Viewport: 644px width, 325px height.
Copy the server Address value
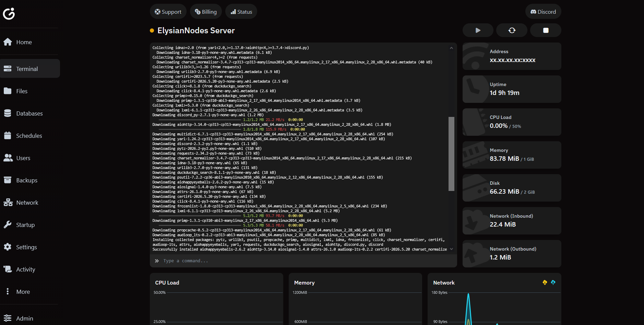(512, 60)
